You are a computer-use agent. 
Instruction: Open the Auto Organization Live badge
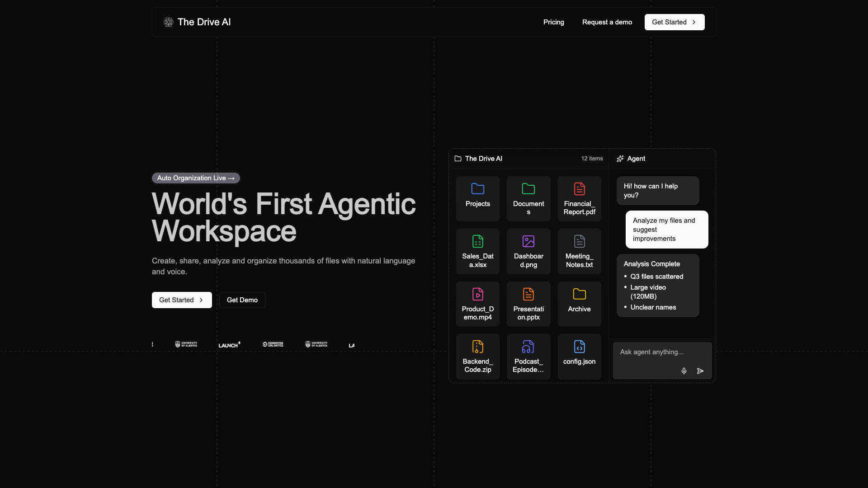pyautogui.click(x=196, y=178)
